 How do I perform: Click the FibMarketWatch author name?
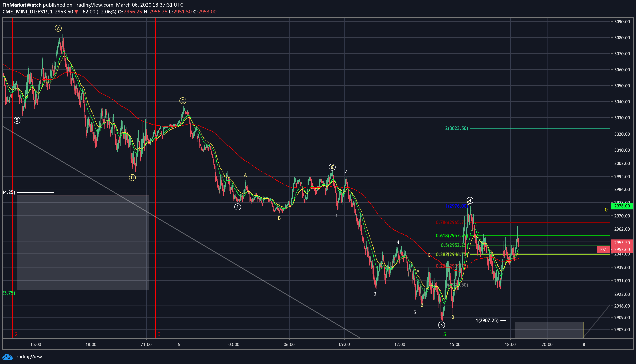point(22,5)
